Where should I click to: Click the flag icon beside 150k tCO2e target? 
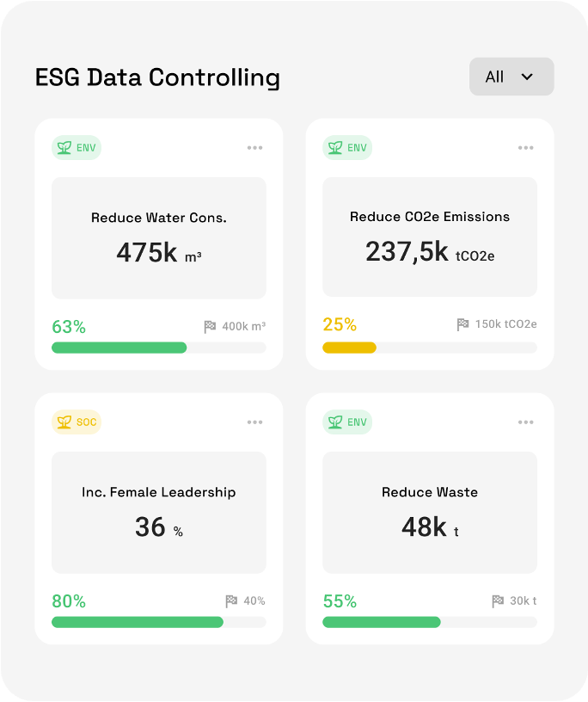[x=463, y=324]
